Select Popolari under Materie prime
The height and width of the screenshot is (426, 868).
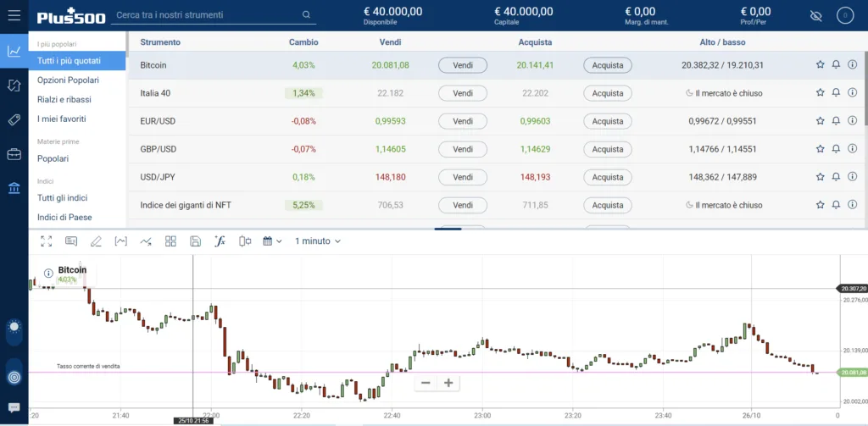pyautogui.click(x=53, y=158)
